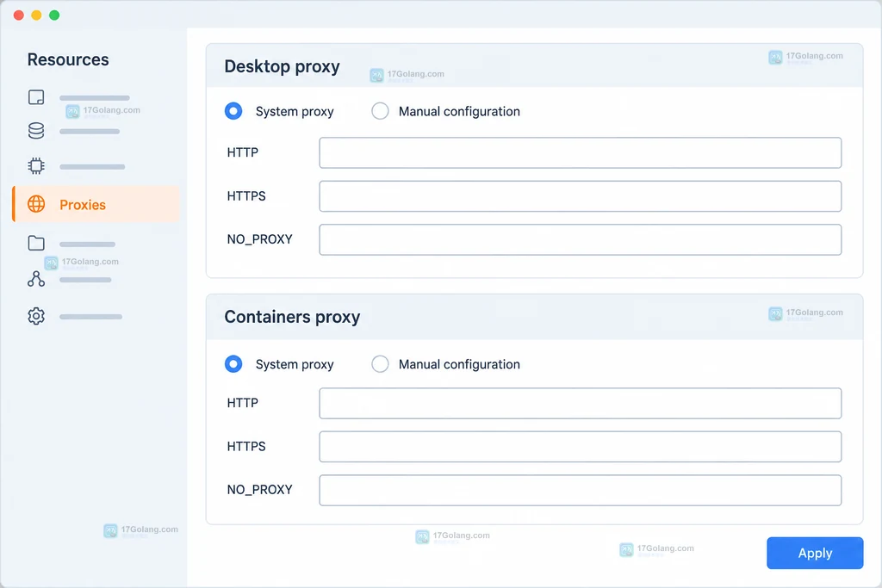Open the folder icon in sidebar
The height and width of the screenshot is (588, 882).
pos(36,244)
